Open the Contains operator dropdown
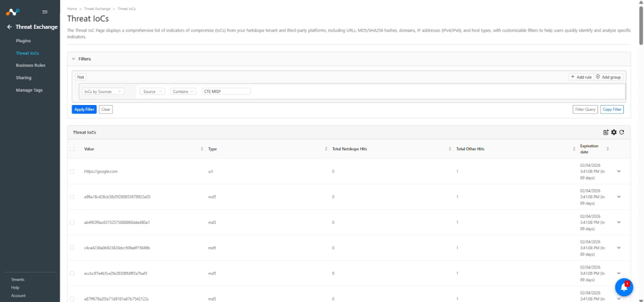This screenshot has height=302, width=644. coord(183,92)
